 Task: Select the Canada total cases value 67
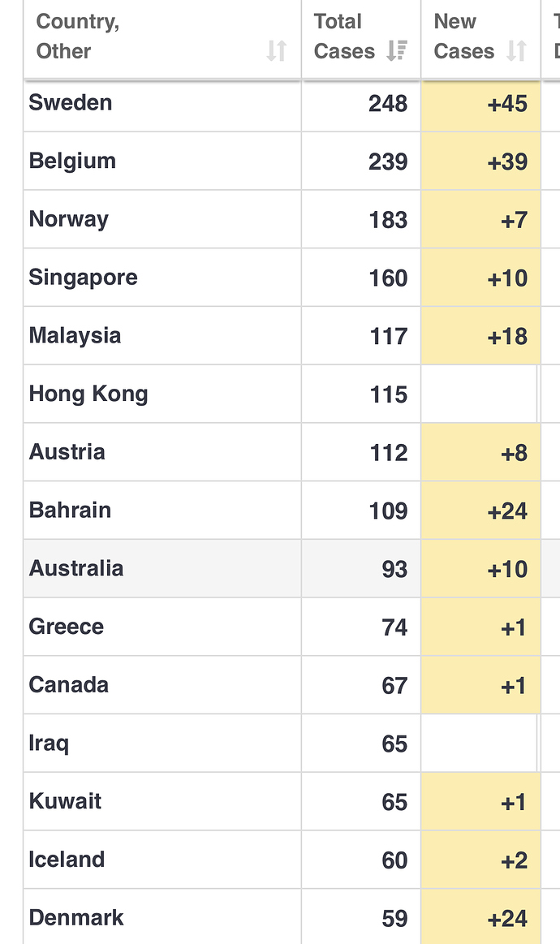tap(394, 685)
